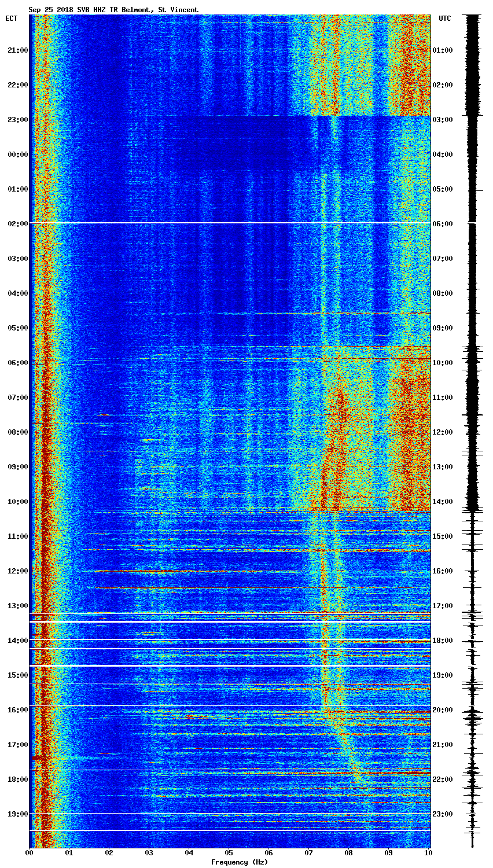The width and height of the screenshot is (493, 868).
Task: Click the ECT axis '14:00' time label
Action: (17, 641)
